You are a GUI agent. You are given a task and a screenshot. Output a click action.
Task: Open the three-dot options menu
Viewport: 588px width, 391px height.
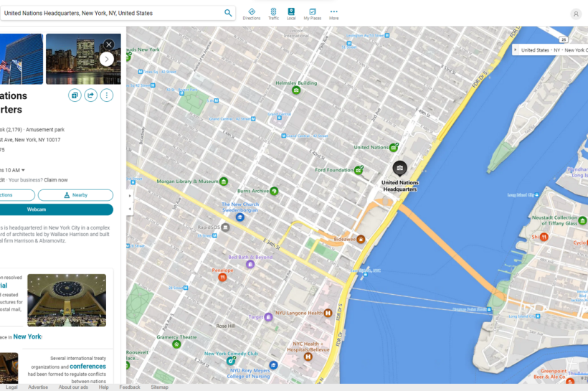tap(106, 95)
